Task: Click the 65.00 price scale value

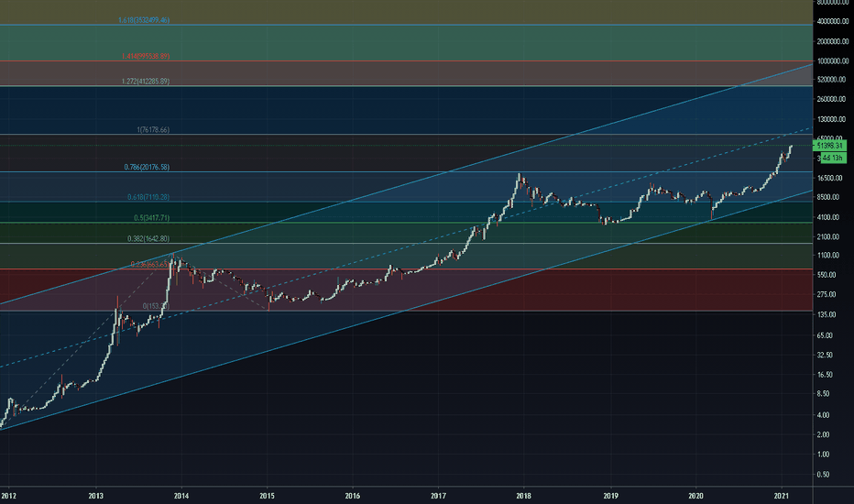Action: [825, 335]
